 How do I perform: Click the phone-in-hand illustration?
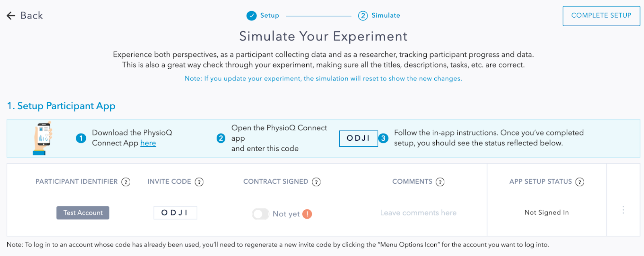click(43, 138)
